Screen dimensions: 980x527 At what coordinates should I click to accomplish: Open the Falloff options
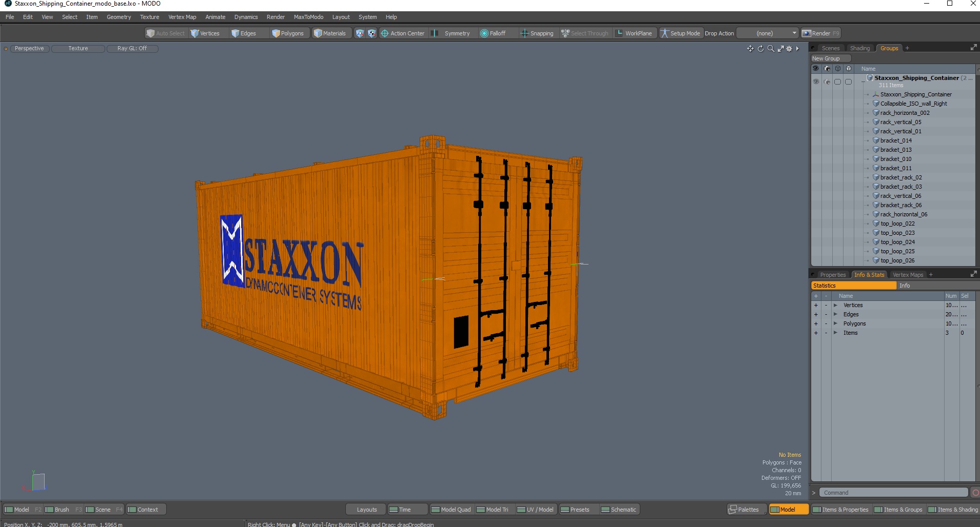coord(493,33)
